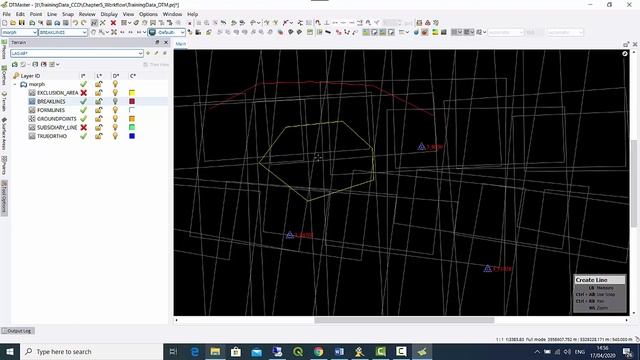This screenshot has width=640, height=360.
Task: Open the Review menu
Action: coord(87,14)
